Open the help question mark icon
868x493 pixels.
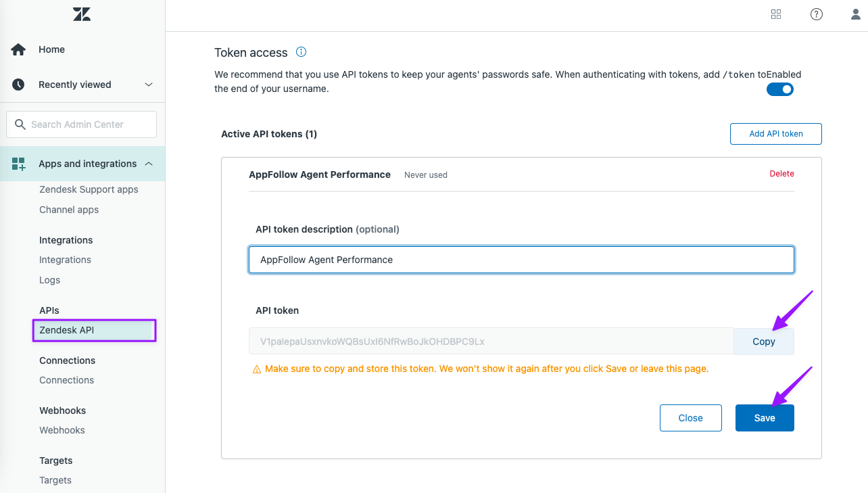pos(817,14)
